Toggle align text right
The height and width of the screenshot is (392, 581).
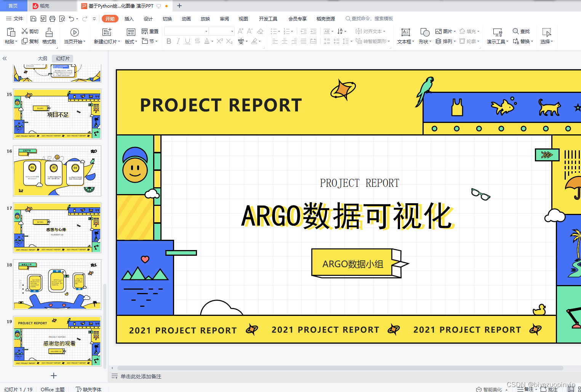click(294, 41)
